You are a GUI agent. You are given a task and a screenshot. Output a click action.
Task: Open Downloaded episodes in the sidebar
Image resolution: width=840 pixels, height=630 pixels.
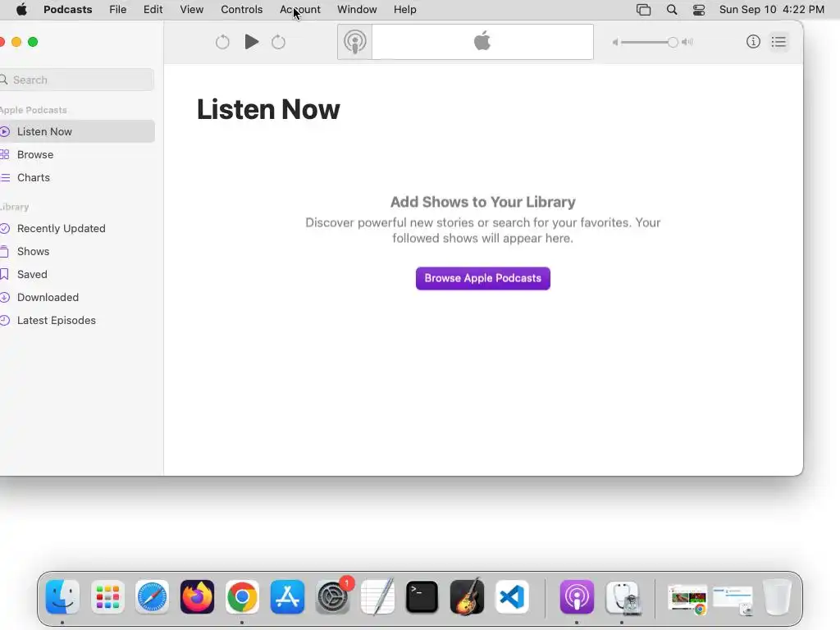coord(76,298)
